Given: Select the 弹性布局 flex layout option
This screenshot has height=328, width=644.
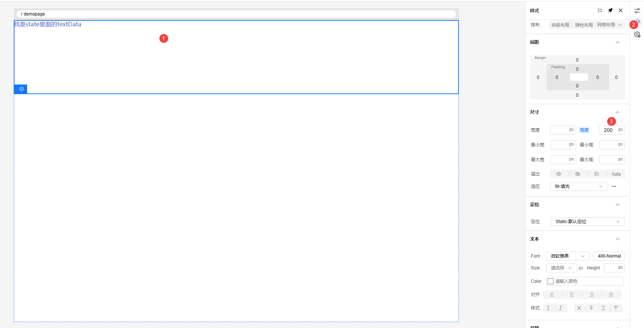Looking at the screenshot, I should point(584,25).
